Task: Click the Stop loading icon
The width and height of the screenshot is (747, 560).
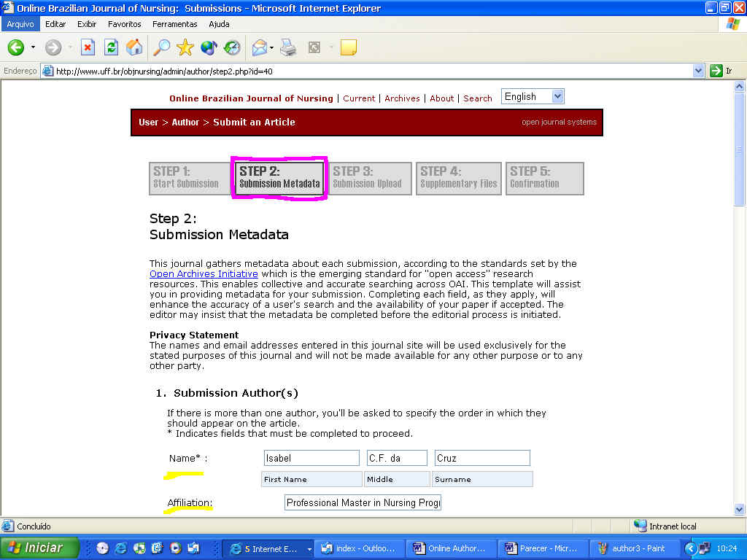Action: (x=88, y=48)
